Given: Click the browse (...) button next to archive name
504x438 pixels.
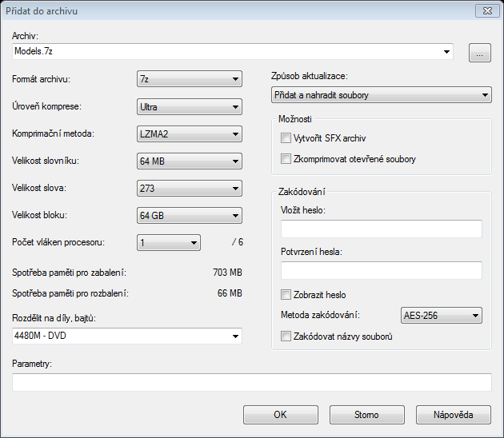Looking at the screenshot, I should (x=478, y=54).
